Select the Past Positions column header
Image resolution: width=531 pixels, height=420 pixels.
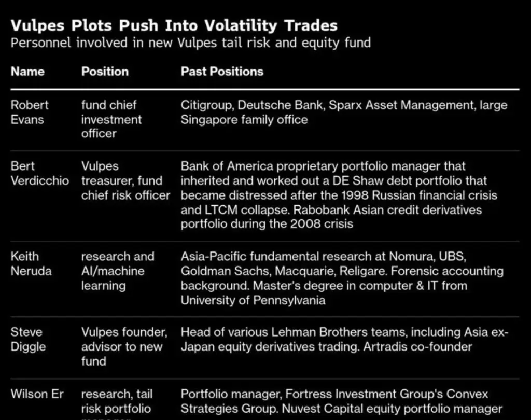(x=222, y=72)
